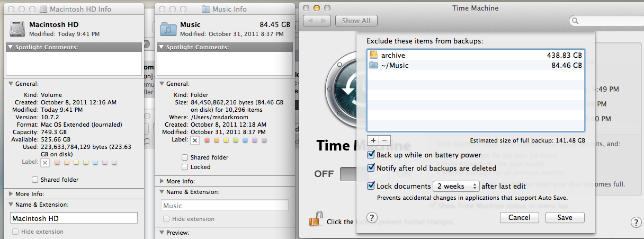Toggle Hide extension in Music Info
Screen dimensions: 644x239
tap(166, 219)
